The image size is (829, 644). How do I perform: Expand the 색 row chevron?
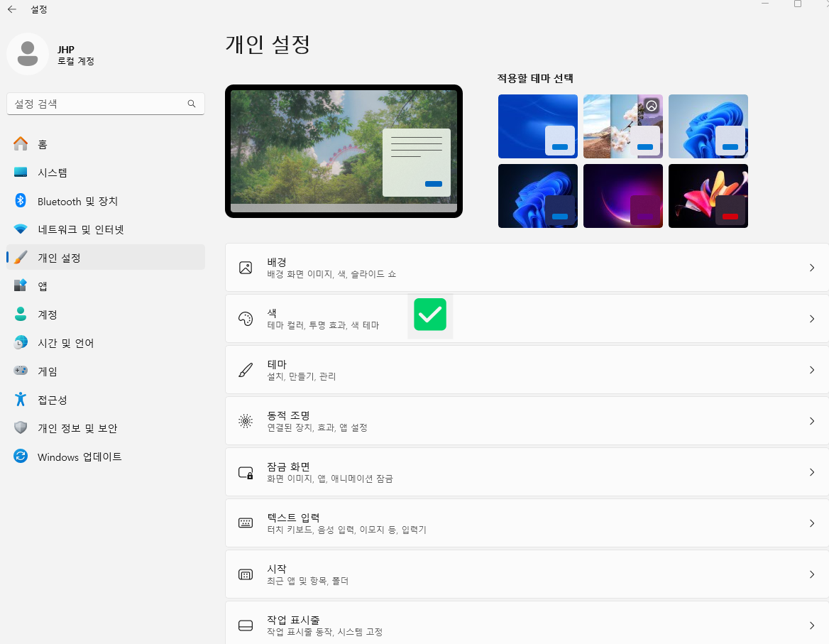tap(811, 319)
